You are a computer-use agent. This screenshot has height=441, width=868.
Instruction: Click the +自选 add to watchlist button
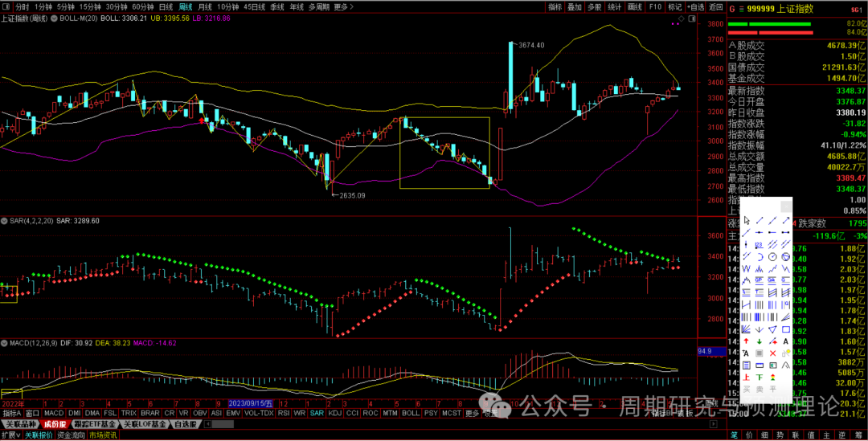pos(695,6)
